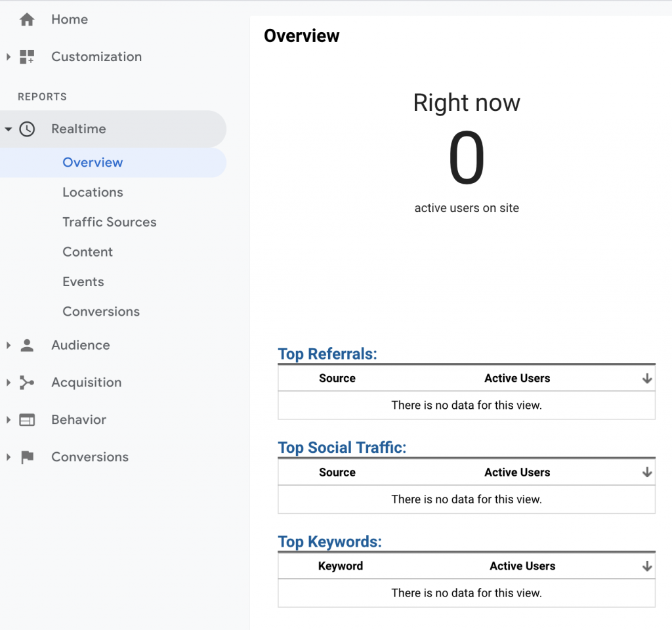Select Events under Realtime
Viewport: 672px width, 630px height.
pos(83,282)
